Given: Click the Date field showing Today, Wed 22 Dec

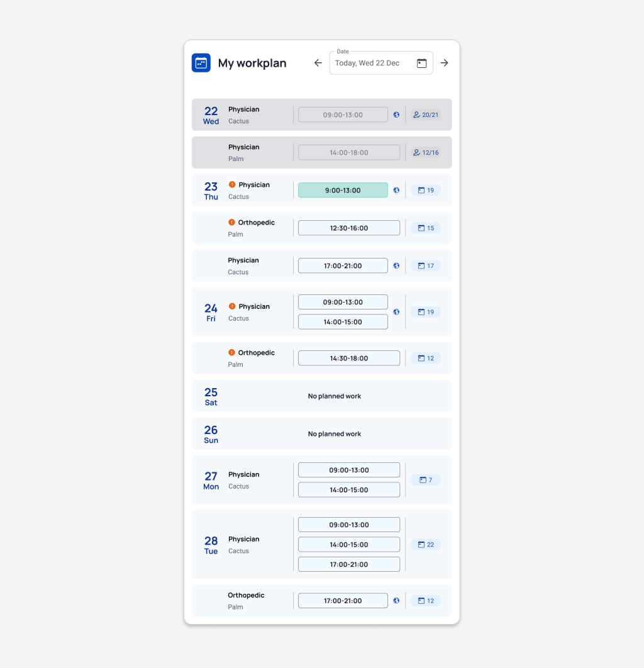Looking at the screenshot, I should click(x=372, y=63).
